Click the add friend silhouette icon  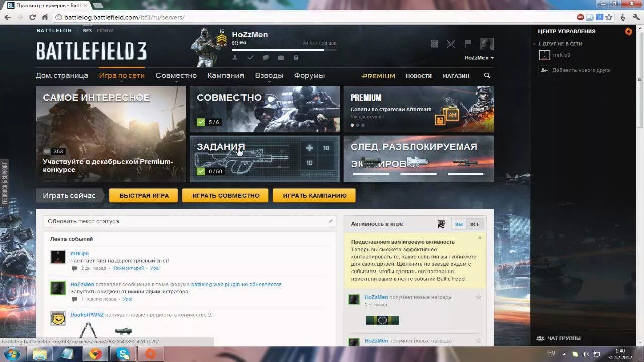(544, 70)
